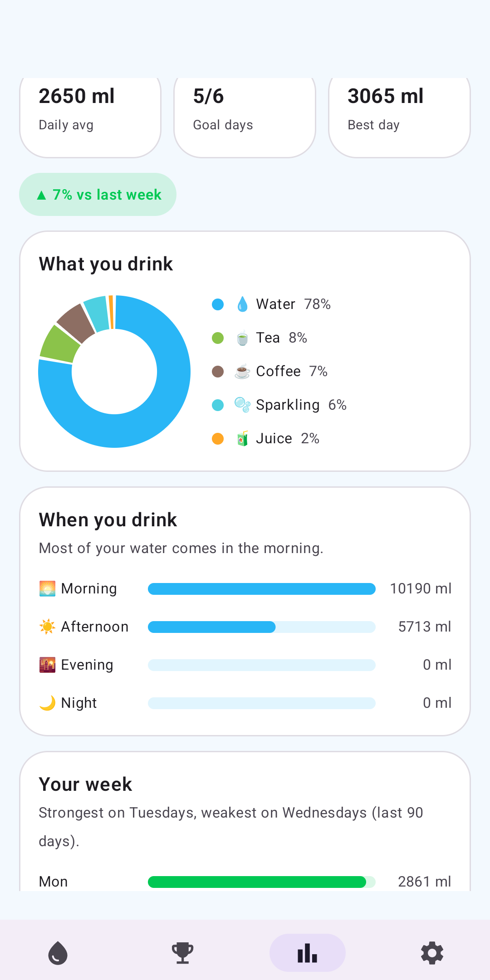Open the settings gear tab

point(432,953)
